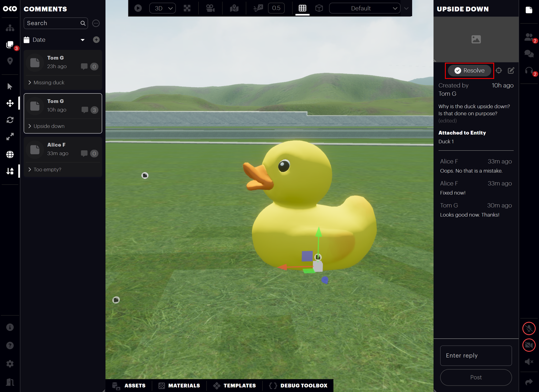Select the rotate tool in sidebar
539x392 pixels.
tap(10, 120)
